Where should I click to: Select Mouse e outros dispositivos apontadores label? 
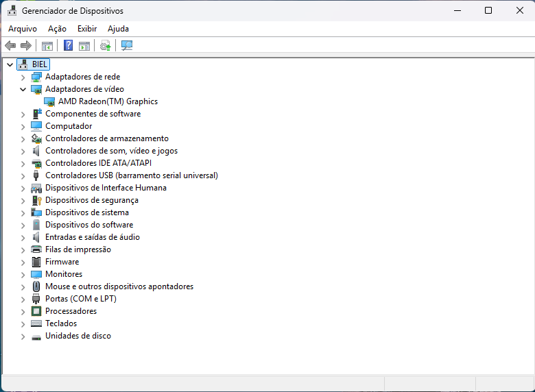119,286
